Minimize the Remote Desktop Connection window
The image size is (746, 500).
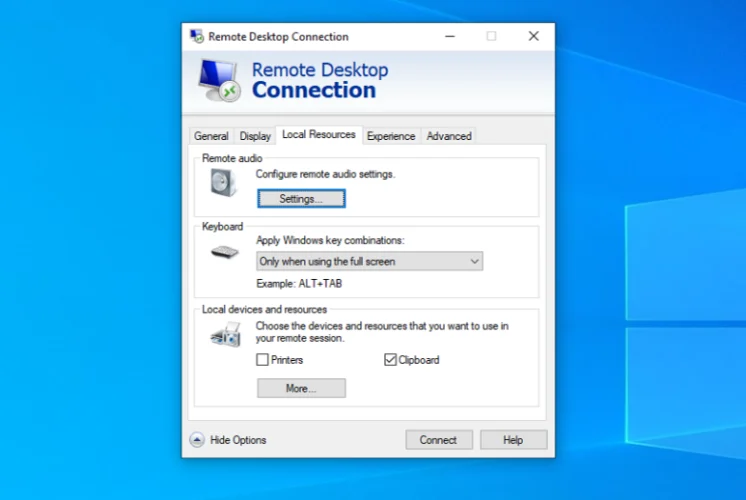pos(450,36)
